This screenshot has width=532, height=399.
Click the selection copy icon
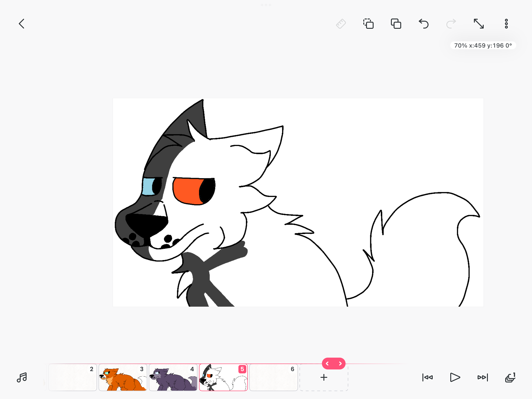(368, 24)
